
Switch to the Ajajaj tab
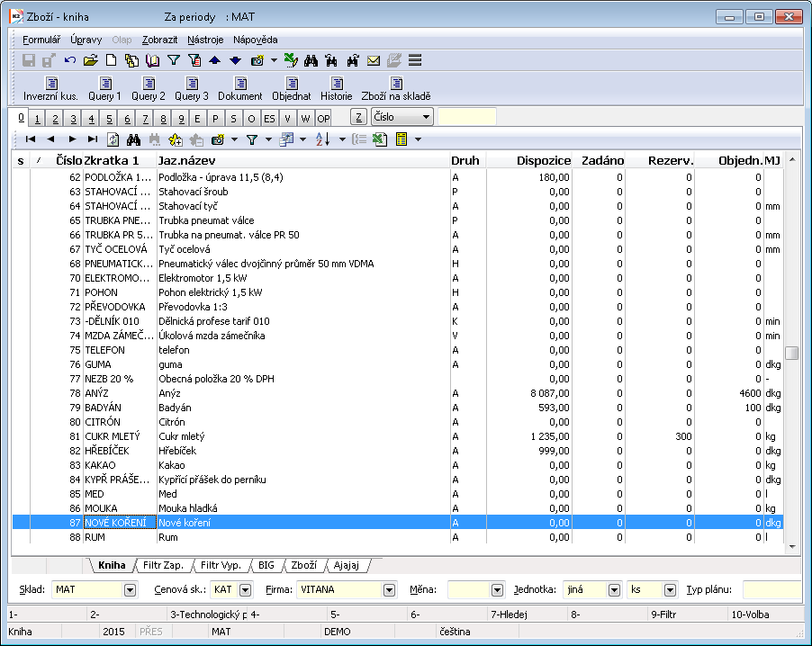347,565
